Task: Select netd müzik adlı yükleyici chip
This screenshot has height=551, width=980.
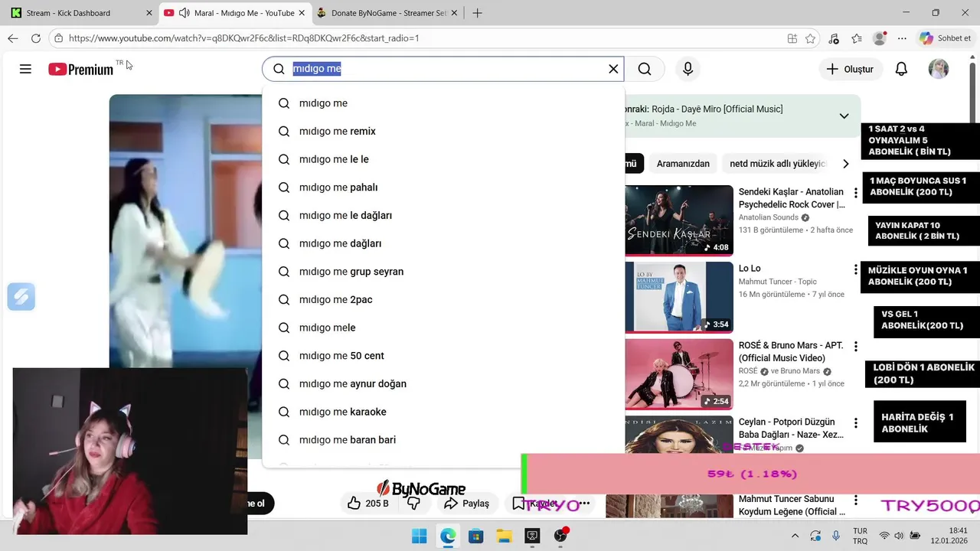Action: pyautogui.click(x=778, y=164)
